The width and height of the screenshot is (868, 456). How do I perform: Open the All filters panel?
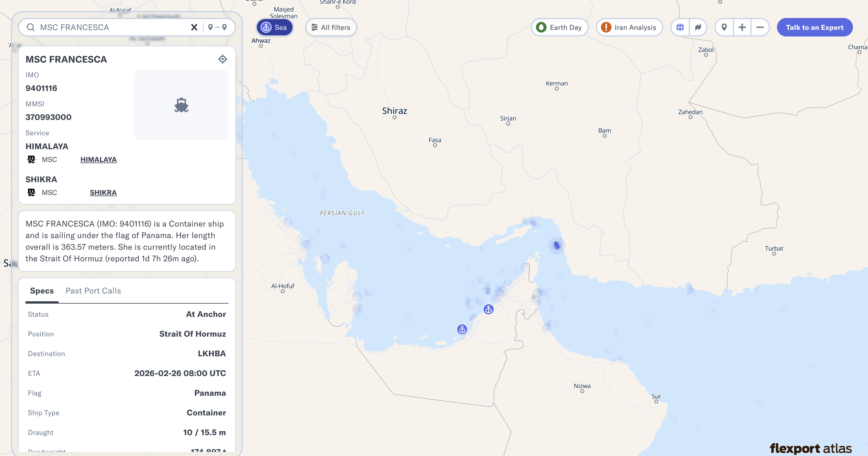click(x=331, y=27)
